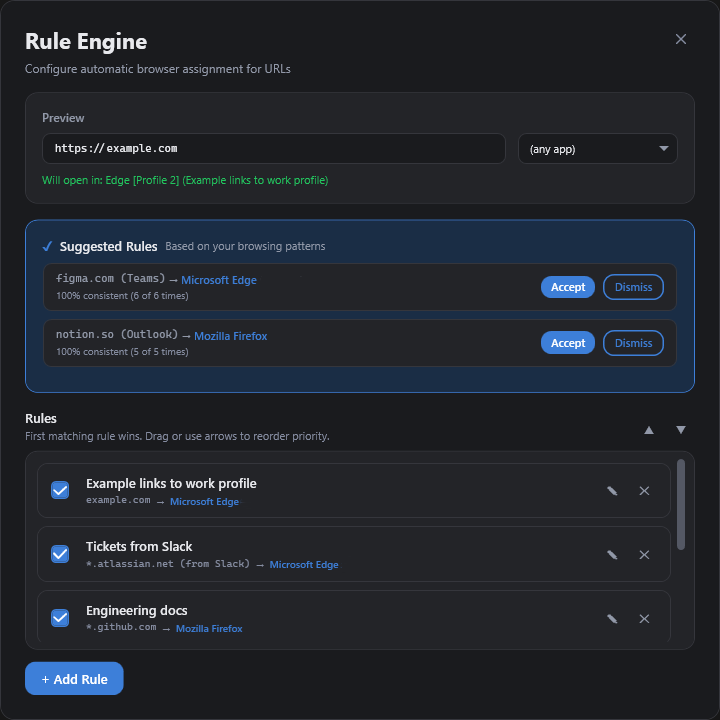Remove the Tickets from Slack rule
The width and height of the screenshot is (720, 720).
tap(644, 555)
